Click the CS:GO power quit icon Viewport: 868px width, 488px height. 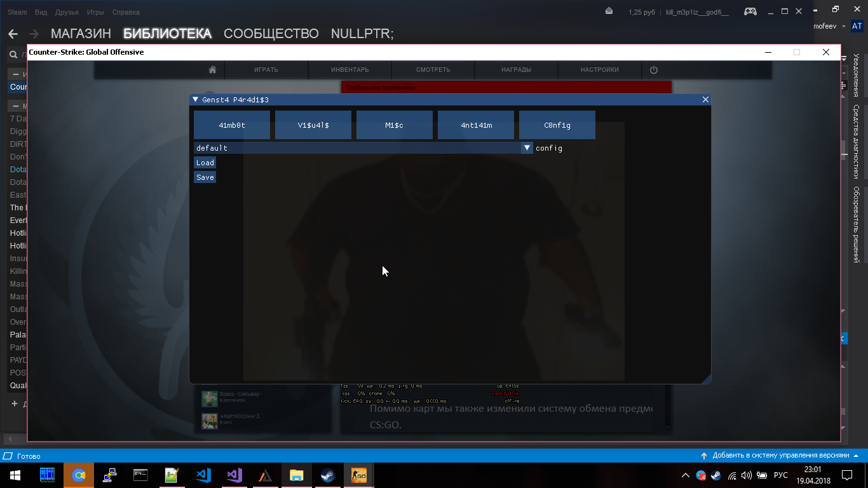click(x=654, y=70)
